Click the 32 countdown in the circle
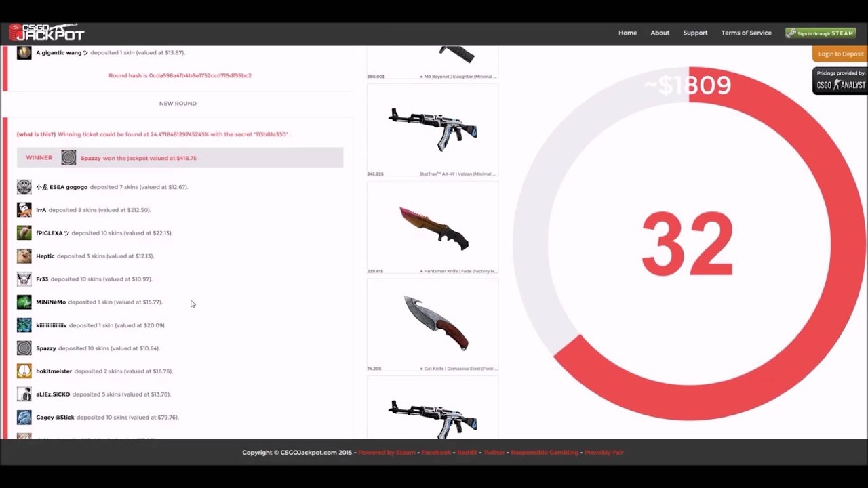This screenshot has width=868, height=488. pos(688,245)
